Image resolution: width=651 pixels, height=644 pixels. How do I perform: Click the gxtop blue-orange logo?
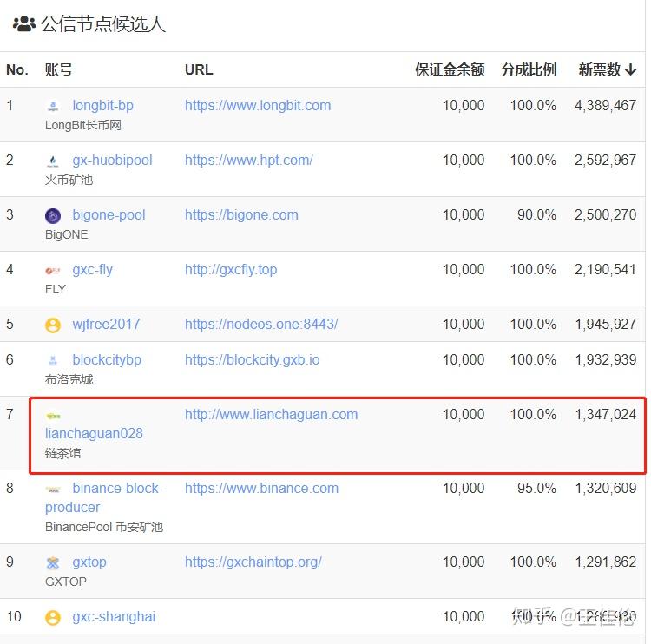(53, 563)
